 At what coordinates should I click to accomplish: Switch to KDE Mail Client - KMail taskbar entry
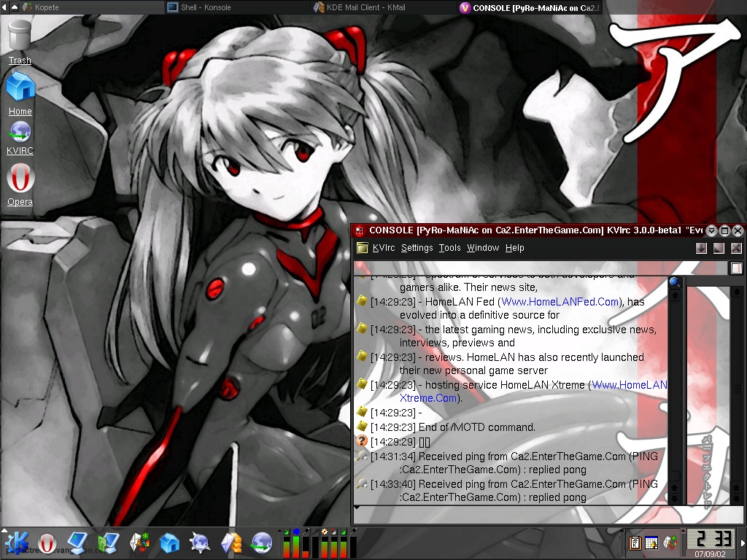point(382,7)
